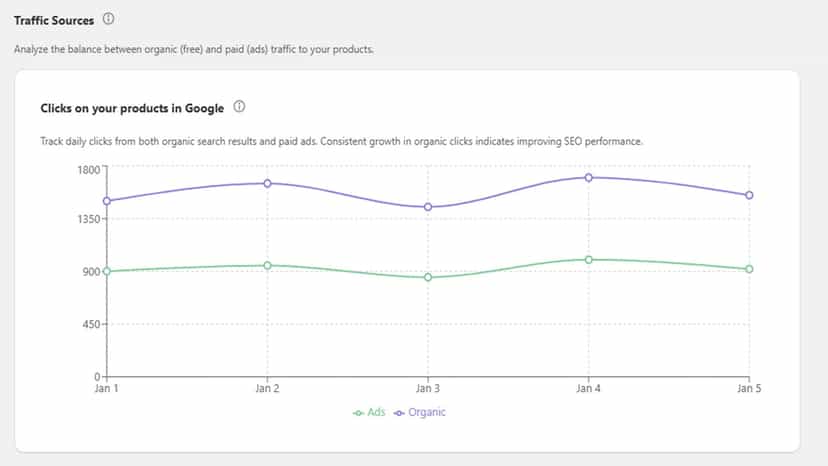Select the Organic data point for Jan 3

point(428,207)
